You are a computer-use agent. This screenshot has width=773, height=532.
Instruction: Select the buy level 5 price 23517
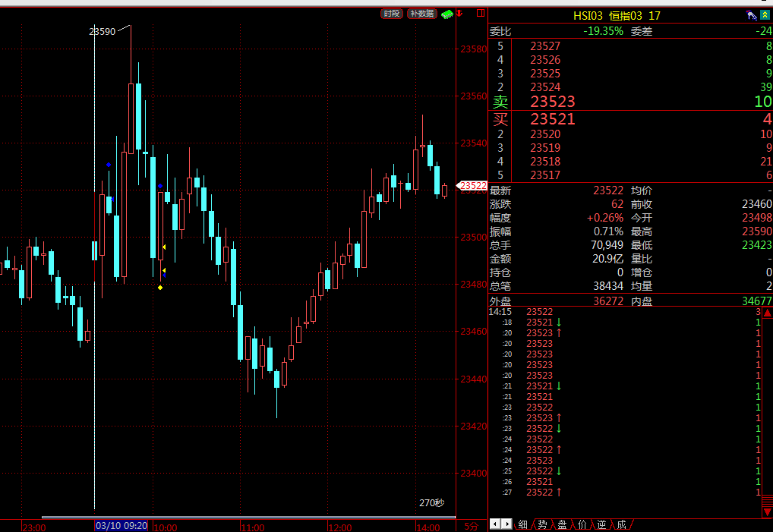pyautogui.click(x=545, y=175)
